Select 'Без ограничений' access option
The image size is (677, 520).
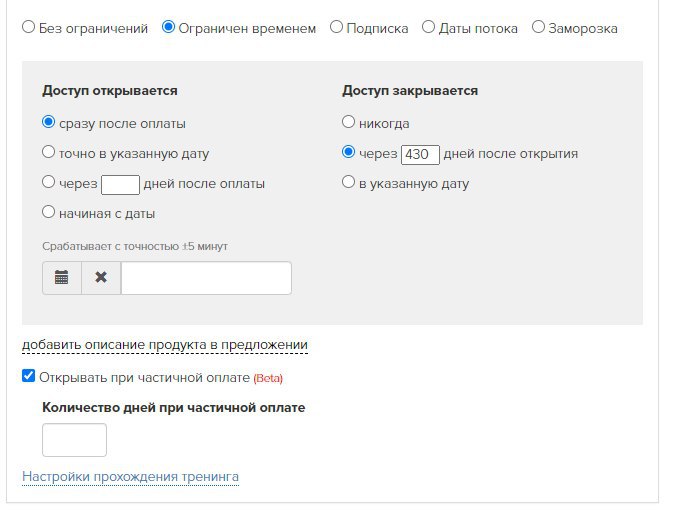coord(28,27)
